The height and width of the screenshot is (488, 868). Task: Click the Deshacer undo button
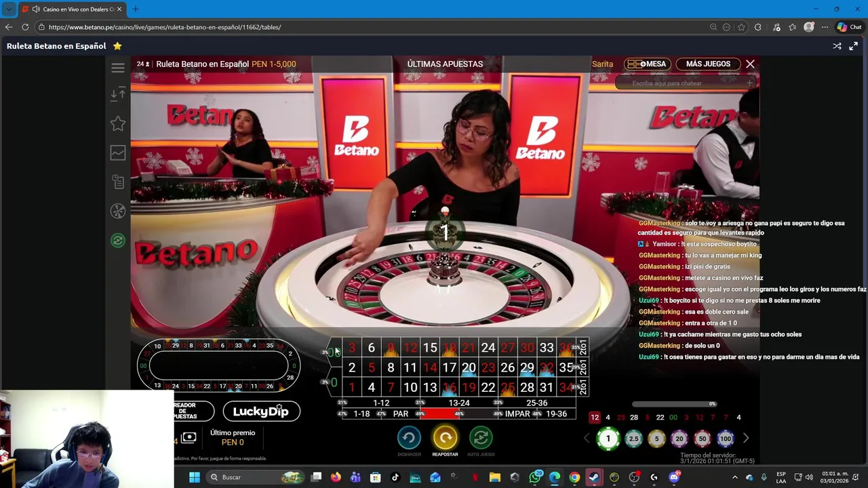pyautogui.click(x=409, y=438)
